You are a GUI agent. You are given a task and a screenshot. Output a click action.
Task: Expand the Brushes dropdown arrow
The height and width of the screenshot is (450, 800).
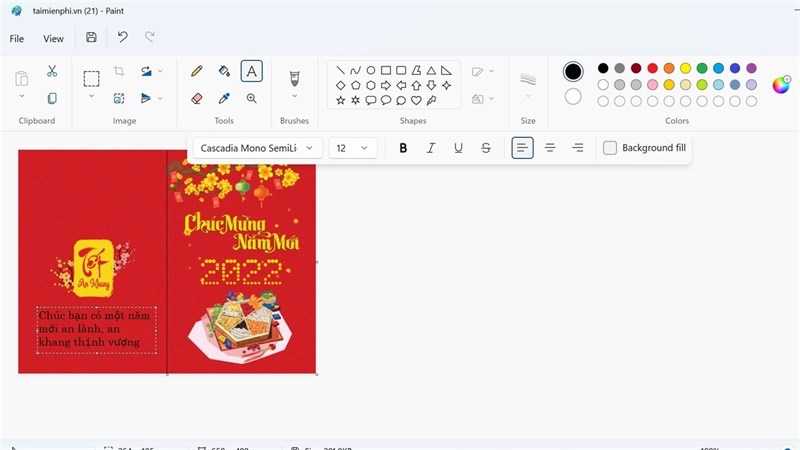click(294, 96)
